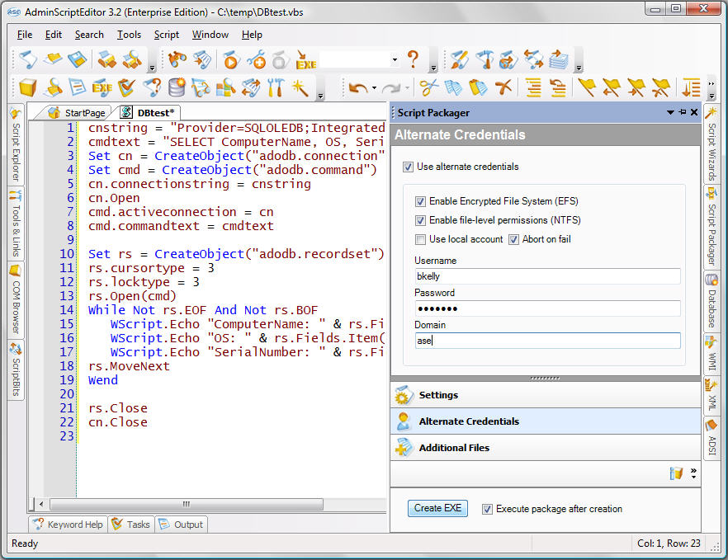This screenshot has height=560, width=728.
Task: Check Use local account
Action: coord(420,239)
